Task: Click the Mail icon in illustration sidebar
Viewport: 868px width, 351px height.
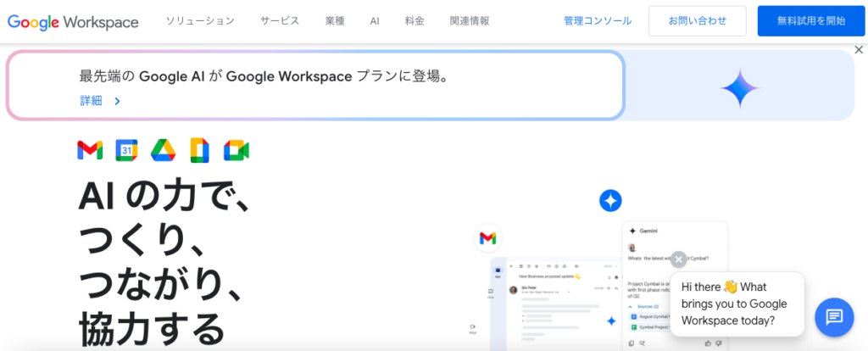Action: point(498,270)
